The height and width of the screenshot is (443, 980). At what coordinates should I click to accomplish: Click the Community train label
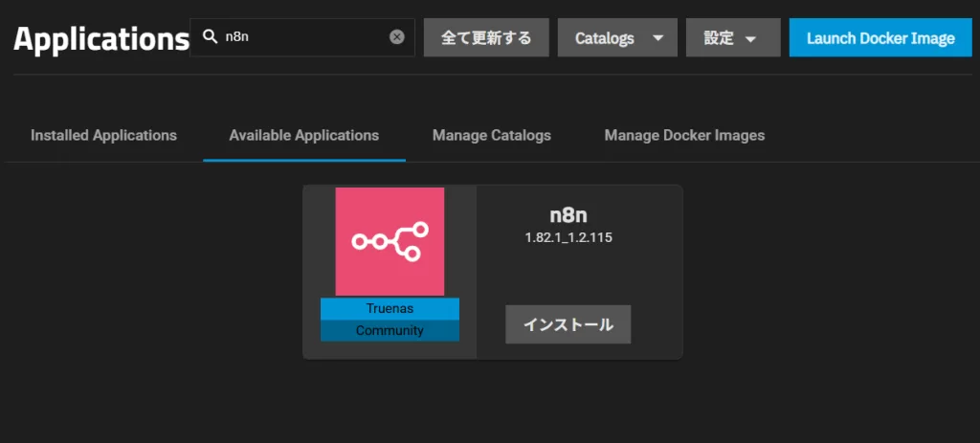tap(390, 330)
